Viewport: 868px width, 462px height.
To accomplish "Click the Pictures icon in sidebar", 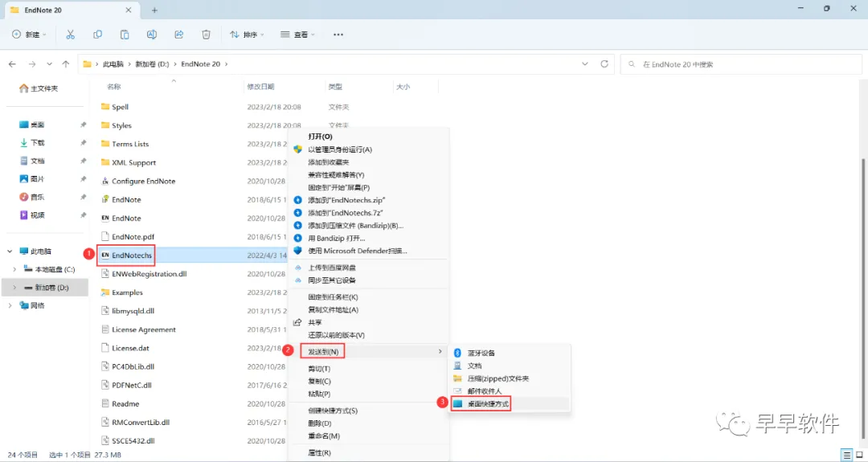I will [23, 178].
